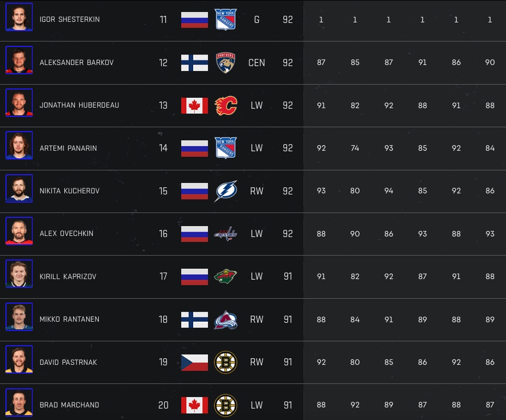
Task: Click the Colorado Avalanche logo beside Mikko Rantanen
Action: click(225, 320)
